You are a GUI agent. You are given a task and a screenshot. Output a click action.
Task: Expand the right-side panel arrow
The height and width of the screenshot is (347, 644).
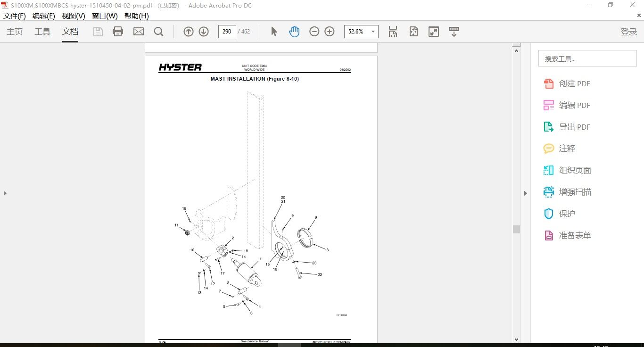pos(525,193)
